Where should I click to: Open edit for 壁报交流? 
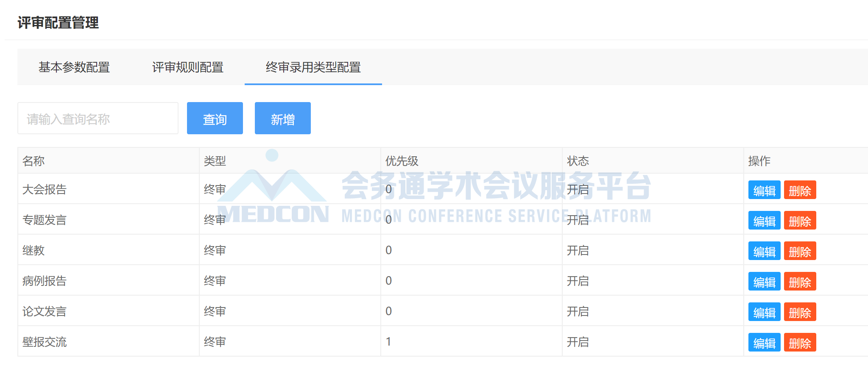(x=764, y=343)
